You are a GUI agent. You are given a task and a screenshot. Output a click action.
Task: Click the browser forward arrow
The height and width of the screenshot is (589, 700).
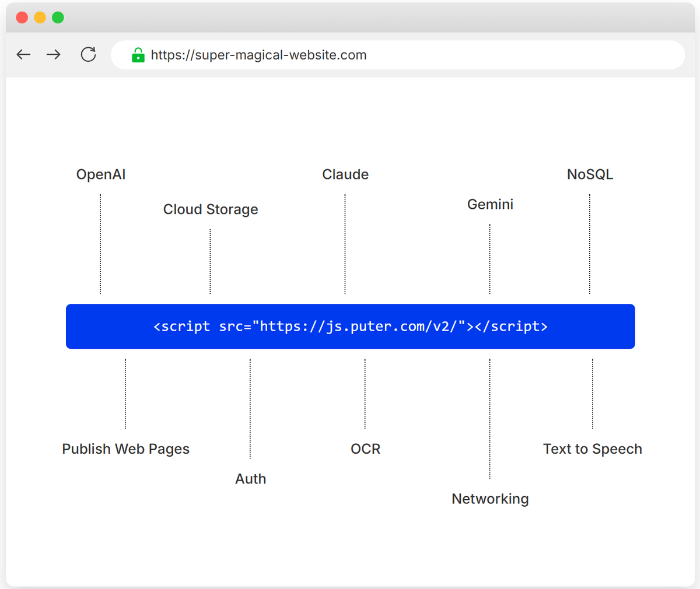coord(54,55)
